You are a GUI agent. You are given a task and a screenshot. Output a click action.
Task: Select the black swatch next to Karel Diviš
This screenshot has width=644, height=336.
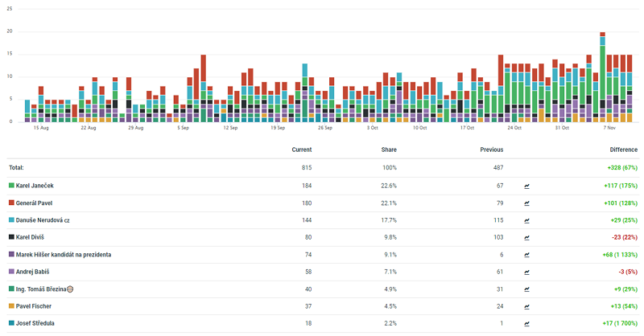pos(11,237)
